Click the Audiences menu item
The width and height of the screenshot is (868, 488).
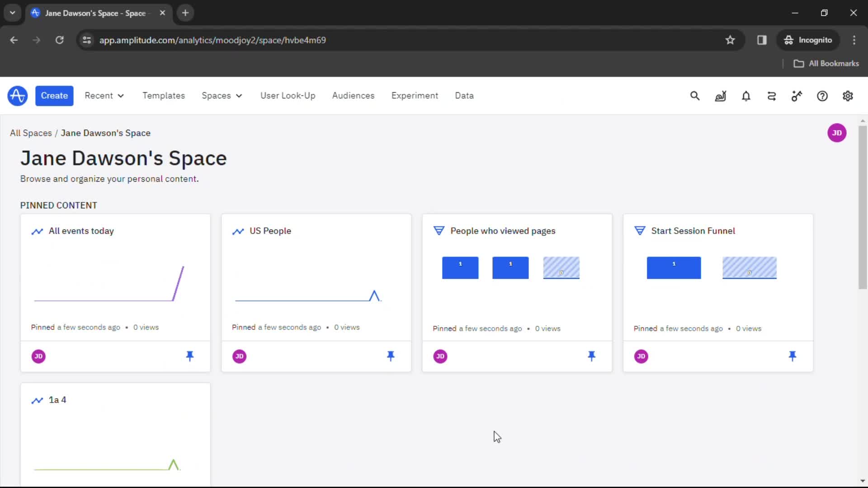(x=354, y=95)
